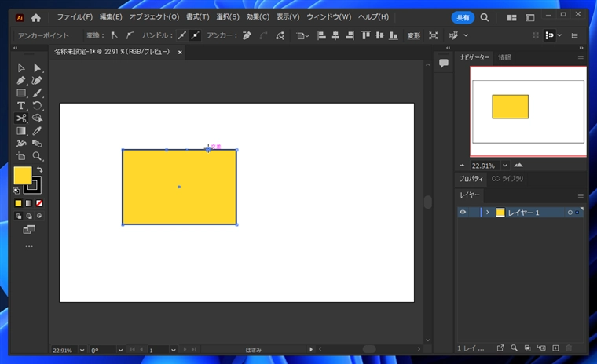Apply None fill mode button
The width and height of the screenshot is (597, 364).
[39, 203]
